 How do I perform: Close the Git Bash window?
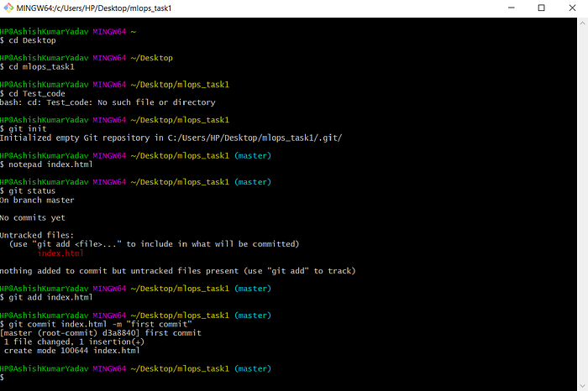[572, 8]
